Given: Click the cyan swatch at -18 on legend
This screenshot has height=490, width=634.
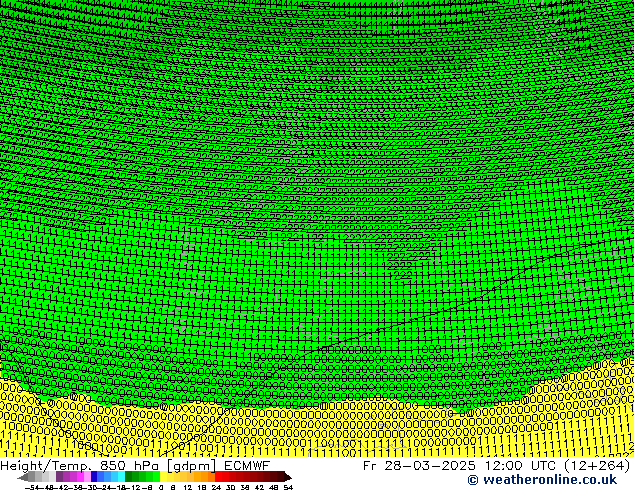Looking at the screenshot, I should (121, 477).
